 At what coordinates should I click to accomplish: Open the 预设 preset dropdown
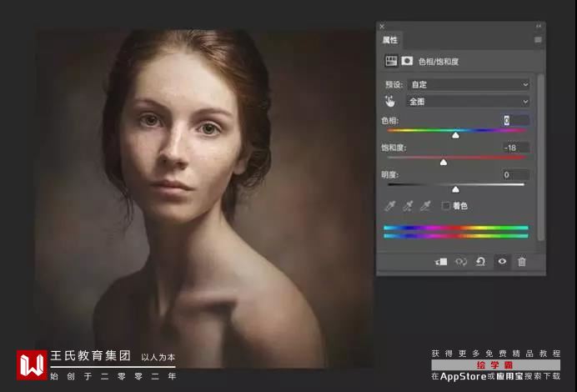coord(469,84)
